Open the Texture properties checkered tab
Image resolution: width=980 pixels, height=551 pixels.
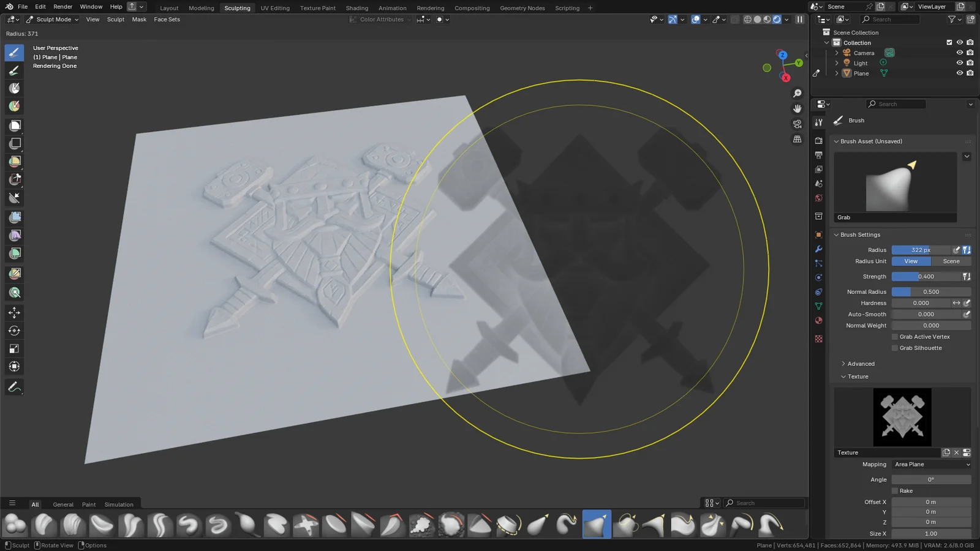819,339
